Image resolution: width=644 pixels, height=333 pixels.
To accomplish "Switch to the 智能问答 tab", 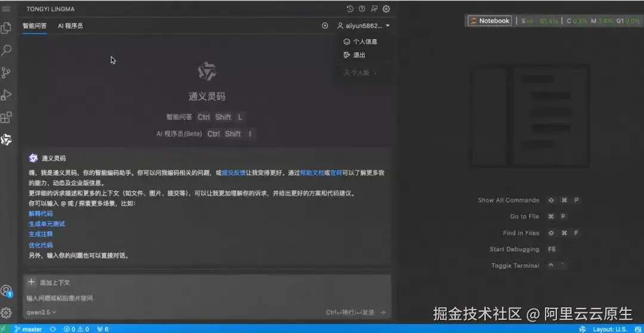I will click(35, 26).
